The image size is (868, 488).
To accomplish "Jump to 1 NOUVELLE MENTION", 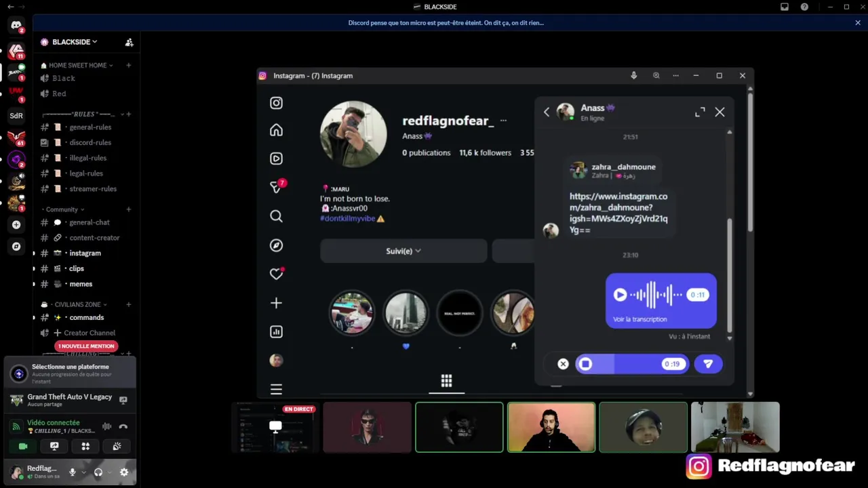I will (x=86, y=346).
